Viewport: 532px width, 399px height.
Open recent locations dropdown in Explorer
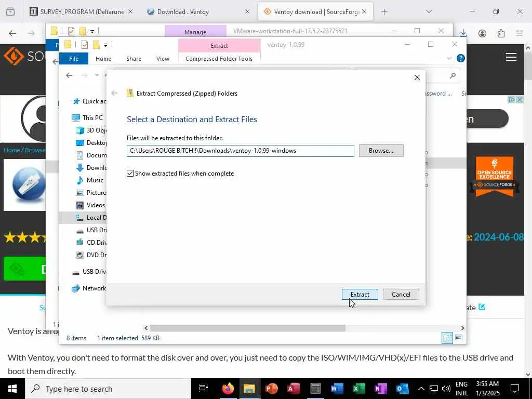point(97,75)
